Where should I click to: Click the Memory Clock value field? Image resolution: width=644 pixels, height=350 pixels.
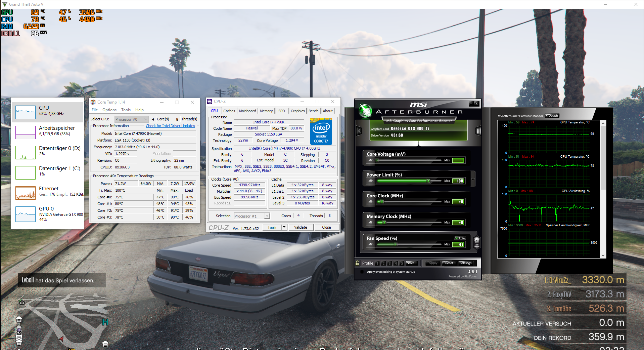click(x=458, y=223)
